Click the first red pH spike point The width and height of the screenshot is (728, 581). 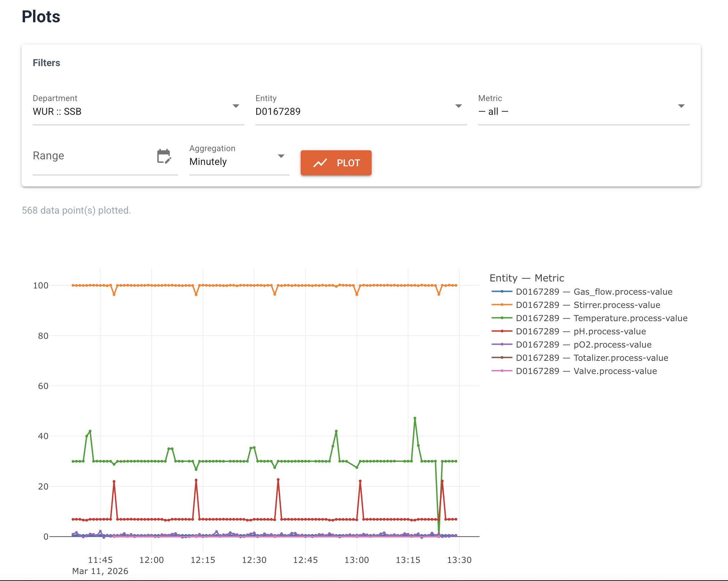(x=114, y=481)
